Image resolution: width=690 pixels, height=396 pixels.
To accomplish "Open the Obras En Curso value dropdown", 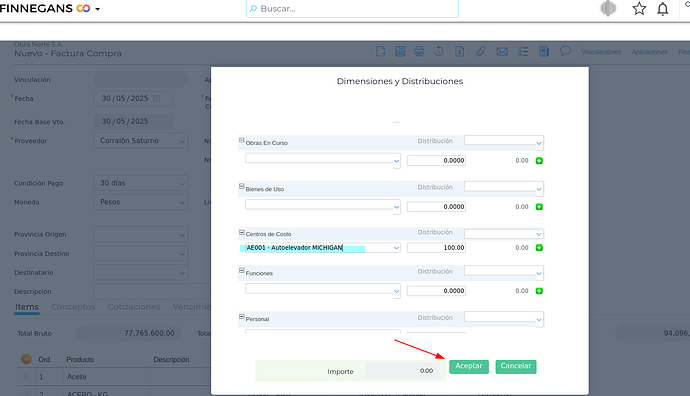I will coord(396,161).
